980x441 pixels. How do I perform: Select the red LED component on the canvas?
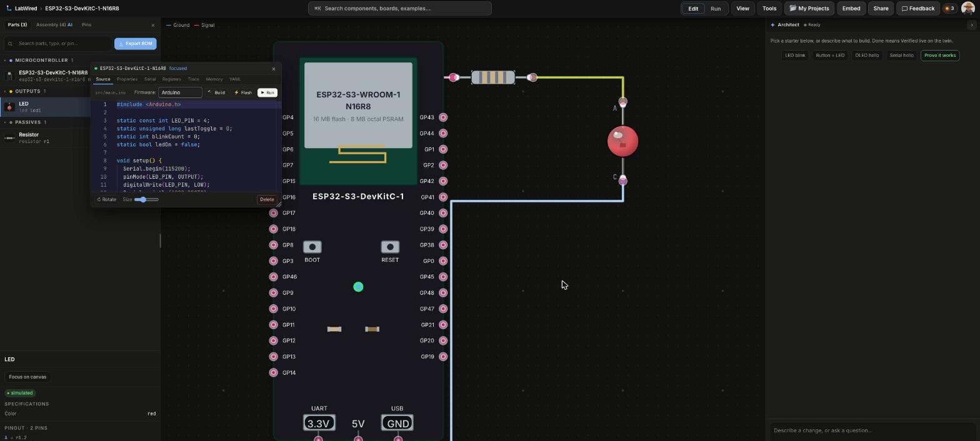coord(623,141)
